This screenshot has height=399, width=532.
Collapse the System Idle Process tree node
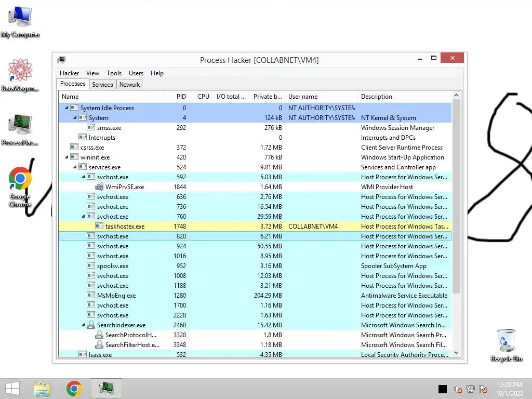(x=66, y=108)
